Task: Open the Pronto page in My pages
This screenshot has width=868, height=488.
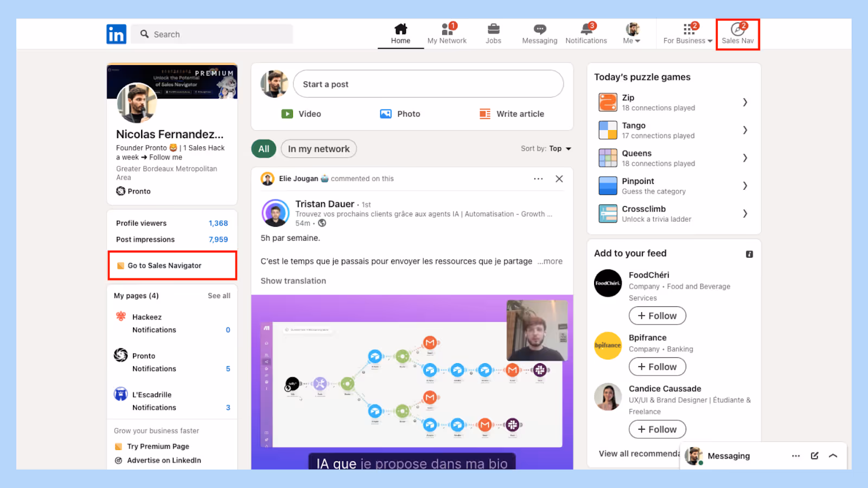Action: (x=144, y=356)
